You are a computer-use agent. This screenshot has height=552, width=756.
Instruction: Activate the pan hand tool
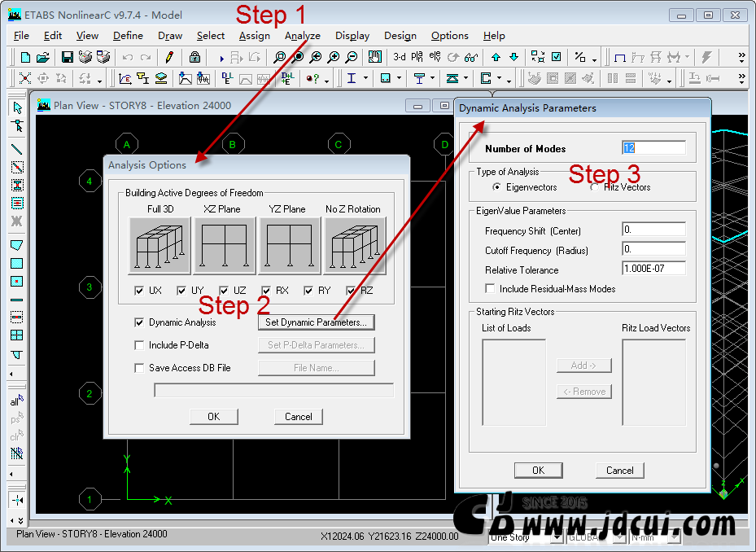pos(374,58)
